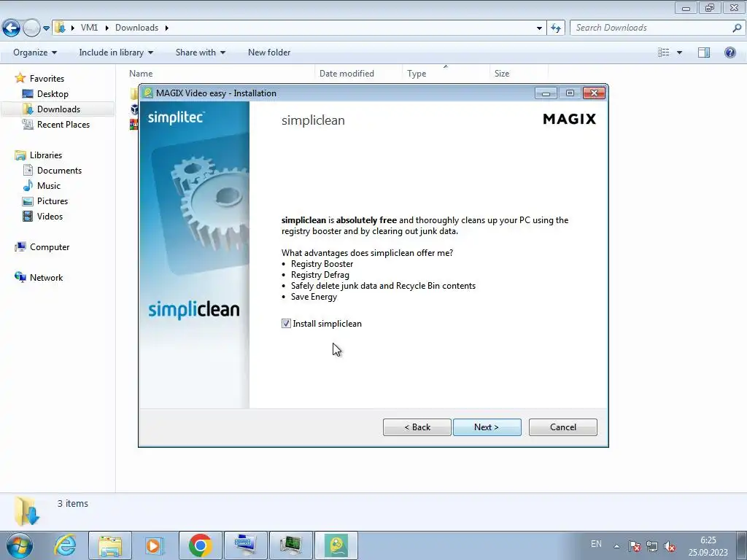This screenshot has height=560, width=747.
Task: Click the Network globe icon
Action: [x=20, y=278]
